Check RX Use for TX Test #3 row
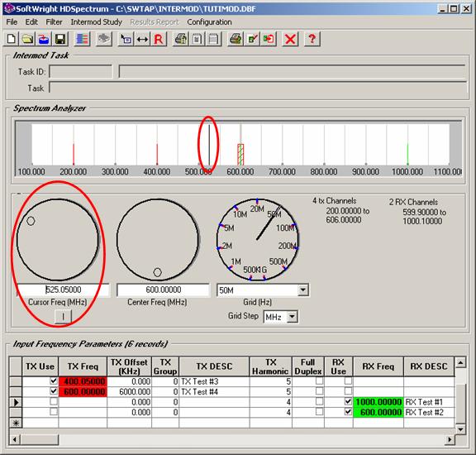This screenshot has width=476, height=455. point(348,381)
